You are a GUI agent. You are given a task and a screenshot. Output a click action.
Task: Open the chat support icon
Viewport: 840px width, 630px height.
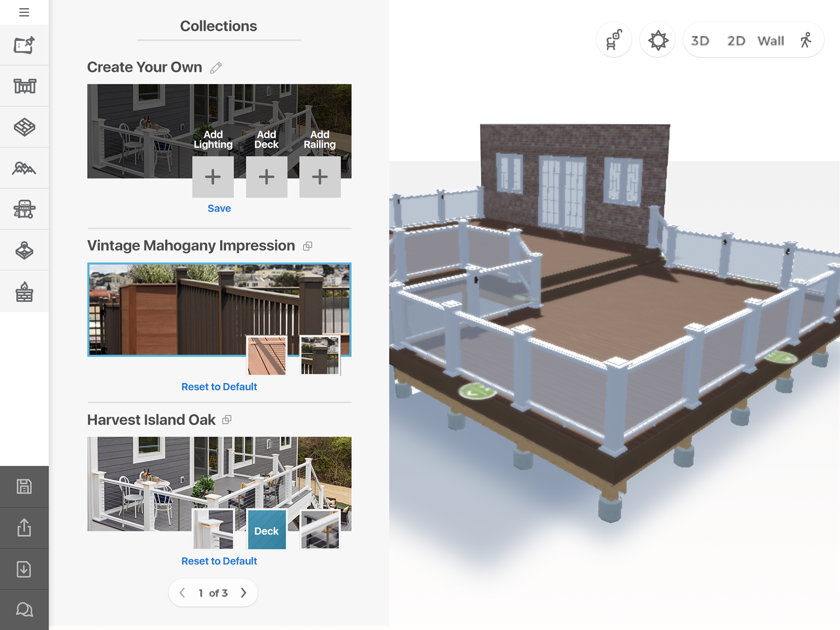pos(24,609)
